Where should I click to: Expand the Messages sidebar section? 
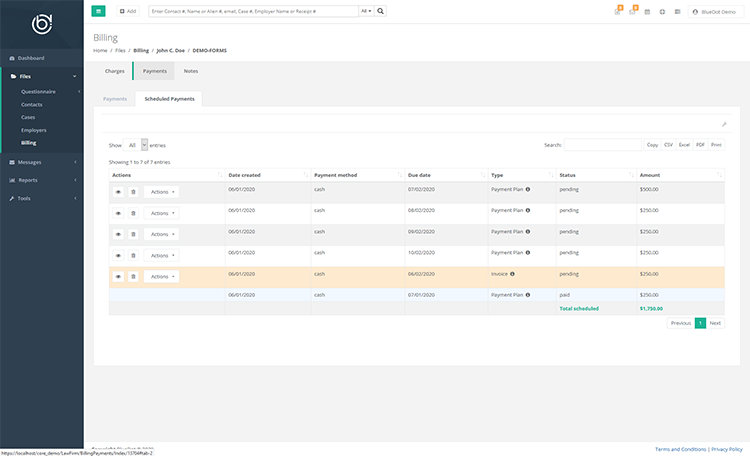pos(42,162)
